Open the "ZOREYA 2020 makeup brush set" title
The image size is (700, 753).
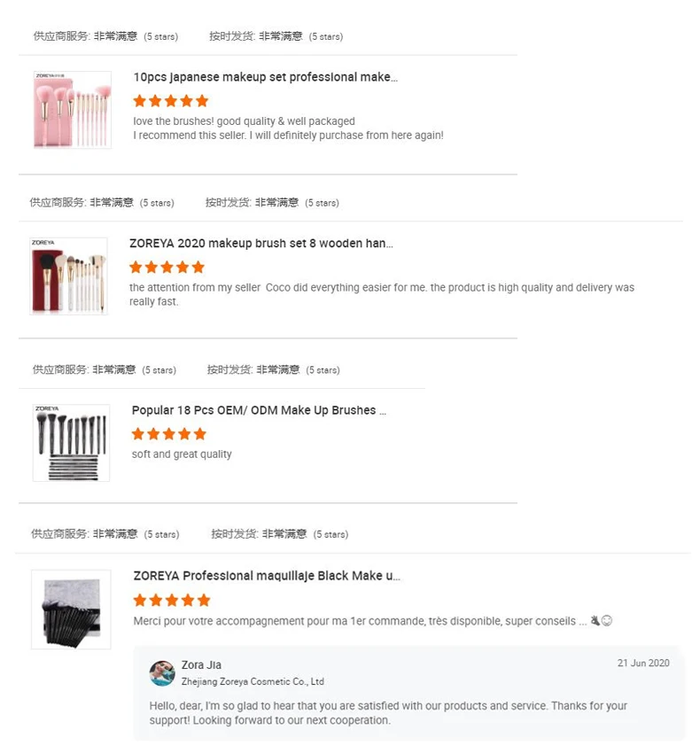(261, 243)
